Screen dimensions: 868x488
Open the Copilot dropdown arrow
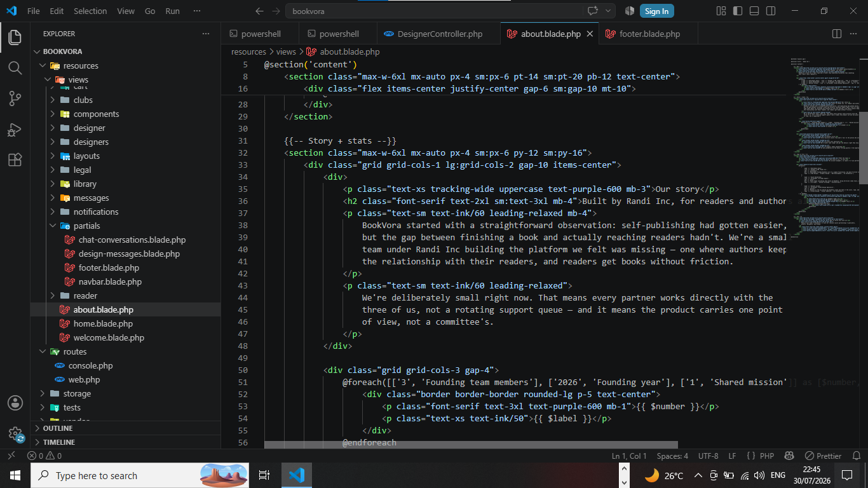pyautogui.click(x=608, y=11)
